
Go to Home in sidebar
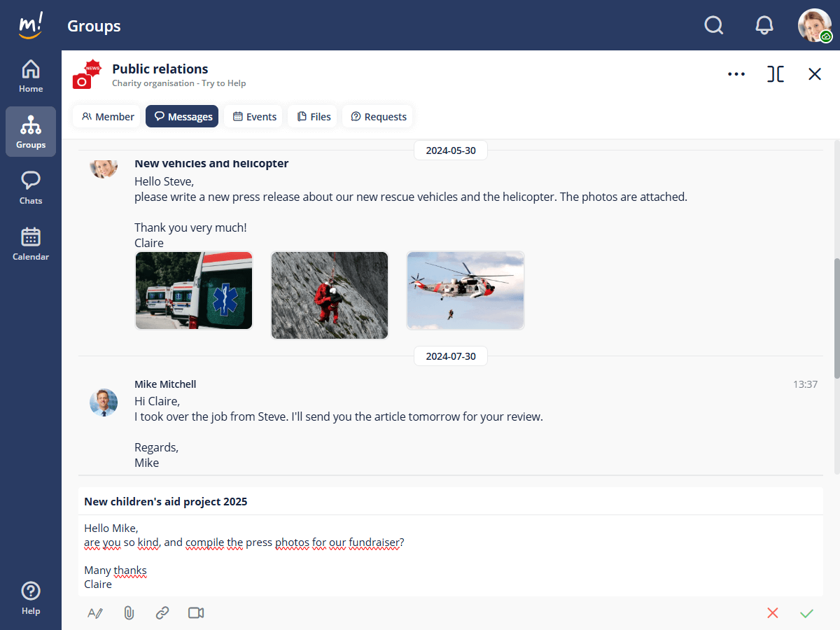[31, 76]
